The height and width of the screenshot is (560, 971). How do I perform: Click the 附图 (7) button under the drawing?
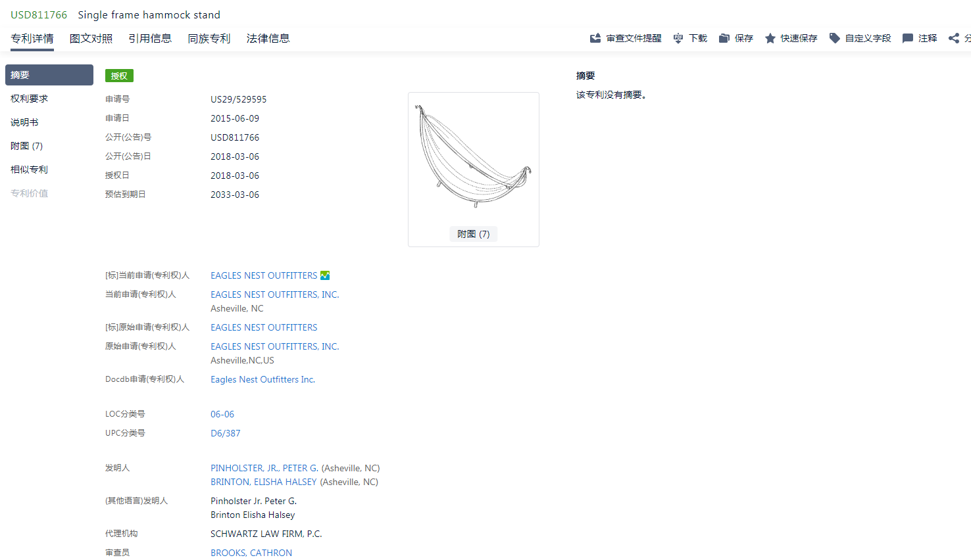(x=474, y=234)
